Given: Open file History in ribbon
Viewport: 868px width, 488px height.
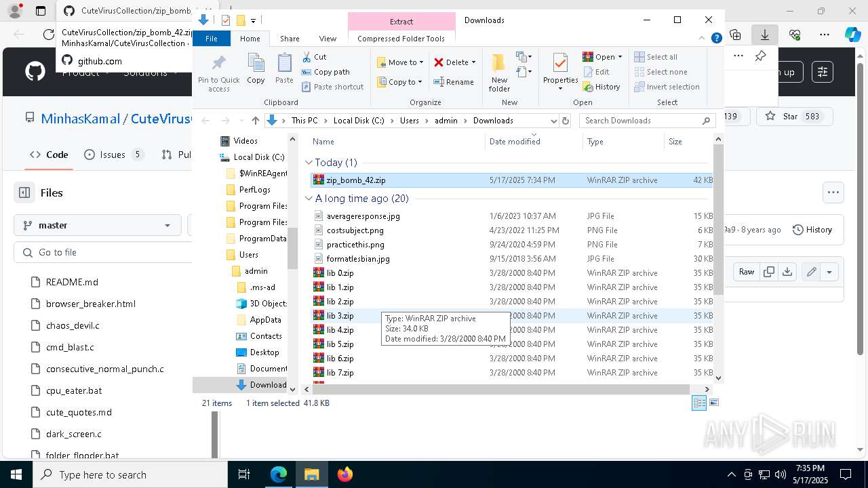Looking at the screenshot, I should [601, 87].
